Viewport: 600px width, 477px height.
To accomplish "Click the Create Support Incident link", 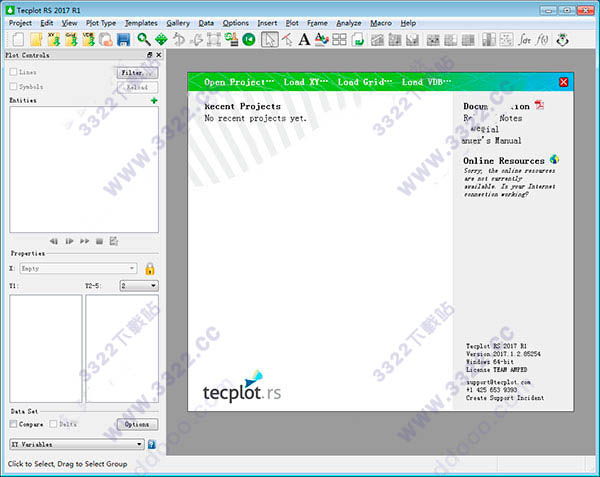I will (505, 398).
